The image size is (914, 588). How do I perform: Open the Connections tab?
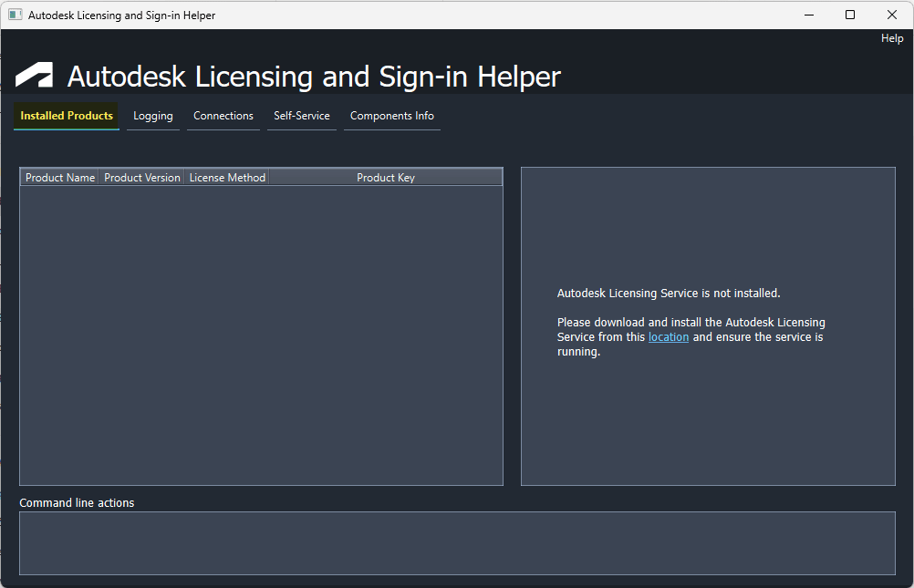pos(223,116)
